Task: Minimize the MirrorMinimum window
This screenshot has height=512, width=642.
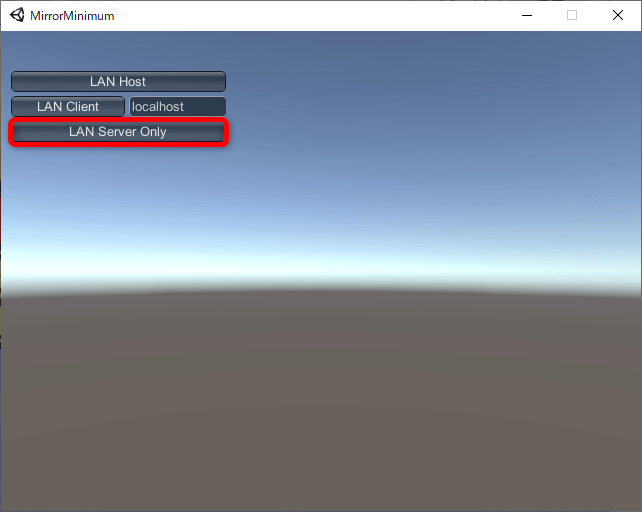Action: (x=527, y=16)
